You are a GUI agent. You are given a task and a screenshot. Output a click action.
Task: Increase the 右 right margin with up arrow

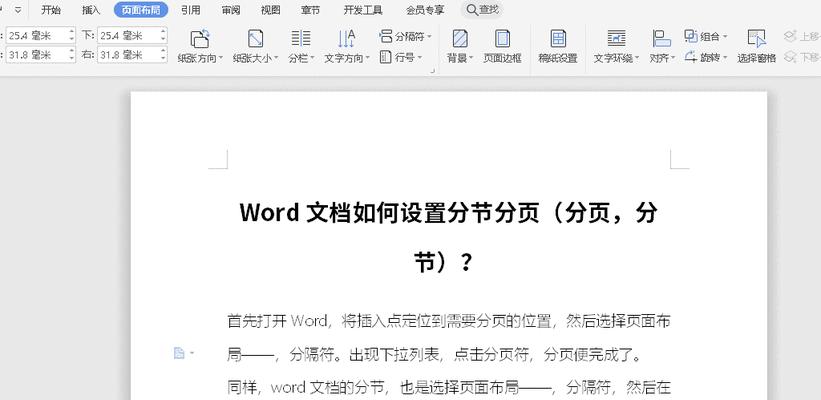[x=163, y=51]
